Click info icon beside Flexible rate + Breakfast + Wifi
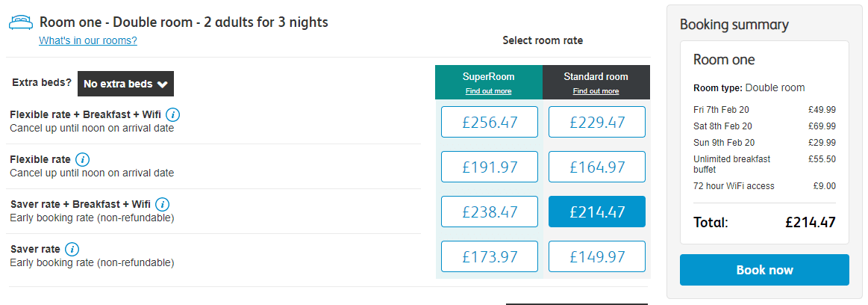Screen dimensions: 868x305 click(172, 115)
